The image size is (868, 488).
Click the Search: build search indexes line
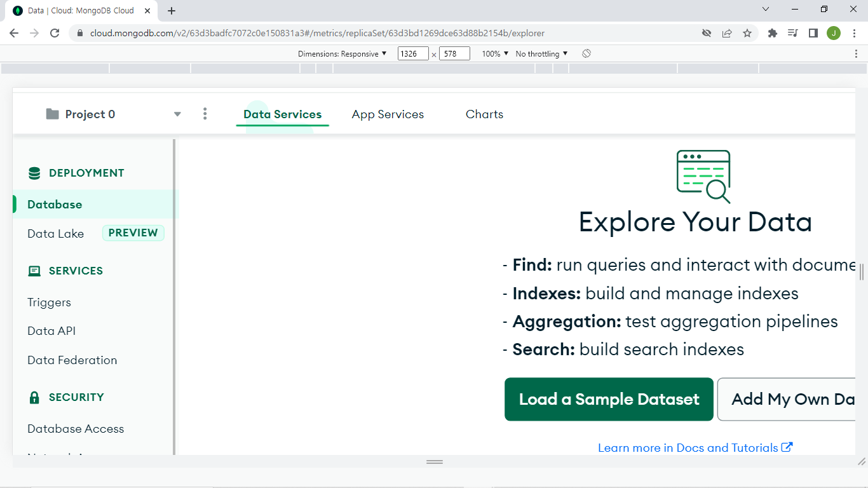pos(623,349)
